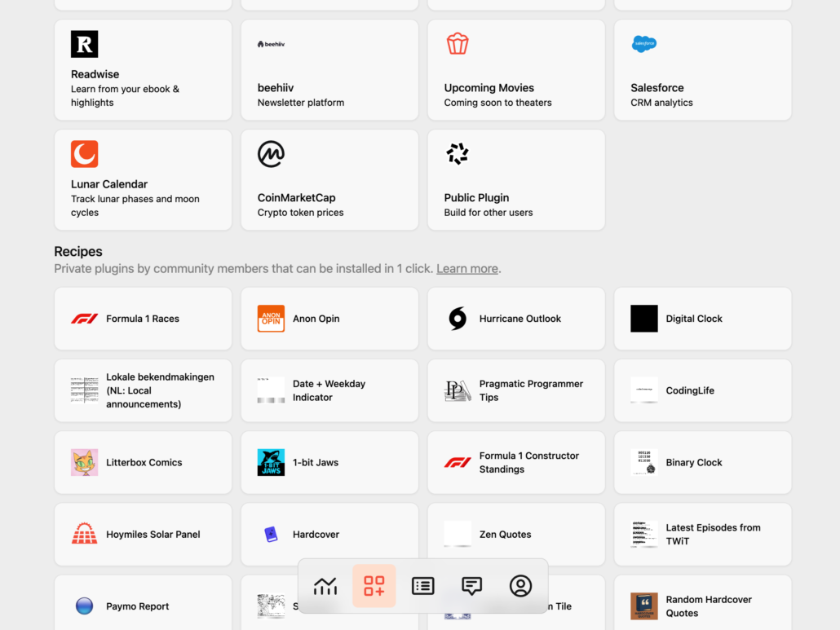Click the CoinMarketCap logo icon
Image resolution: width=840 pixels, height=630 pixels.
tap(271, 154)
